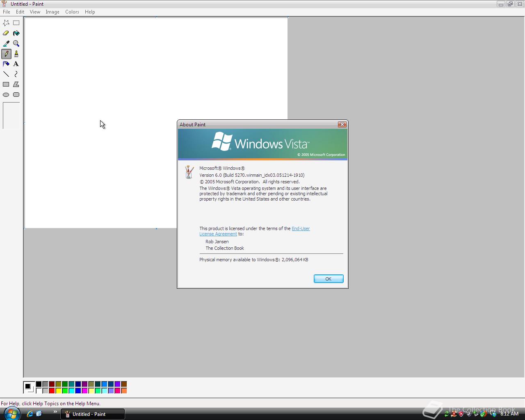Select the Magnifier tool
This screenshot has height=420, width=525.
point(16,43)
